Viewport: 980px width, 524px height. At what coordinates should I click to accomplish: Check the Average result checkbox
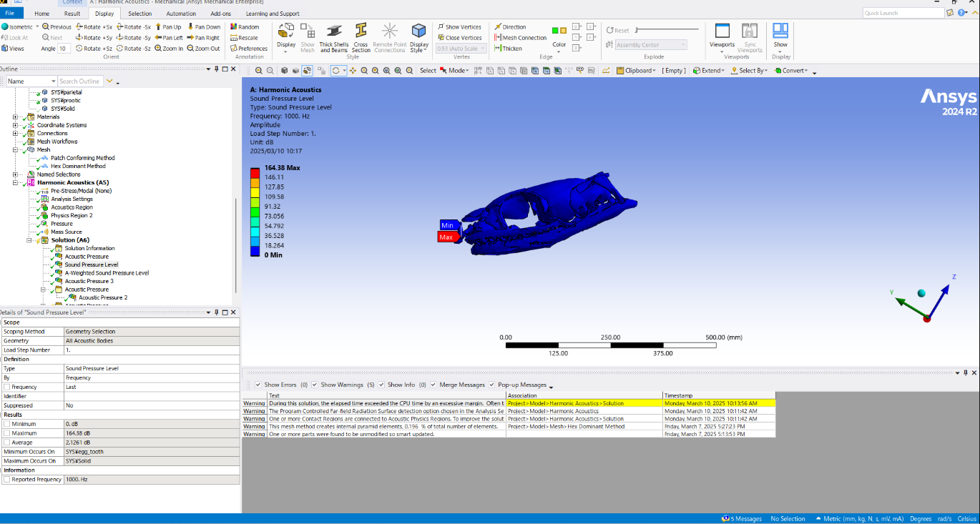(x=7, y=443)
